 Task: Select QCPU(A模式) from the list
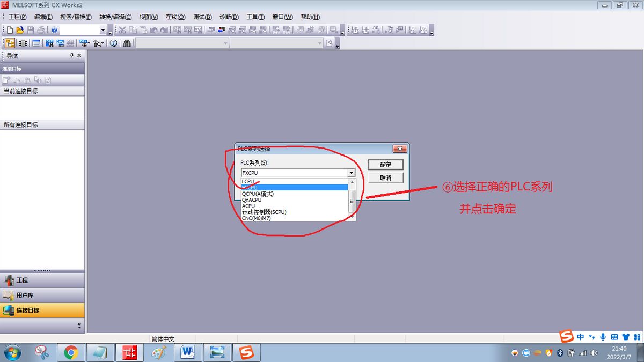click(x=258, y=194)
